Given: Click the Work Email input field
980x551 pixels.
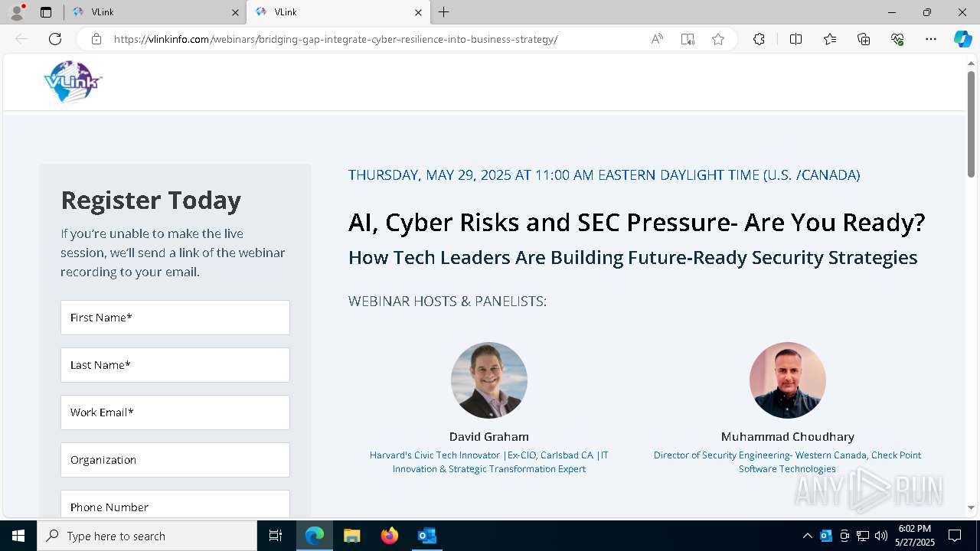Looking at the screenshot, I should pyautogui.click(x=175, y=412).
